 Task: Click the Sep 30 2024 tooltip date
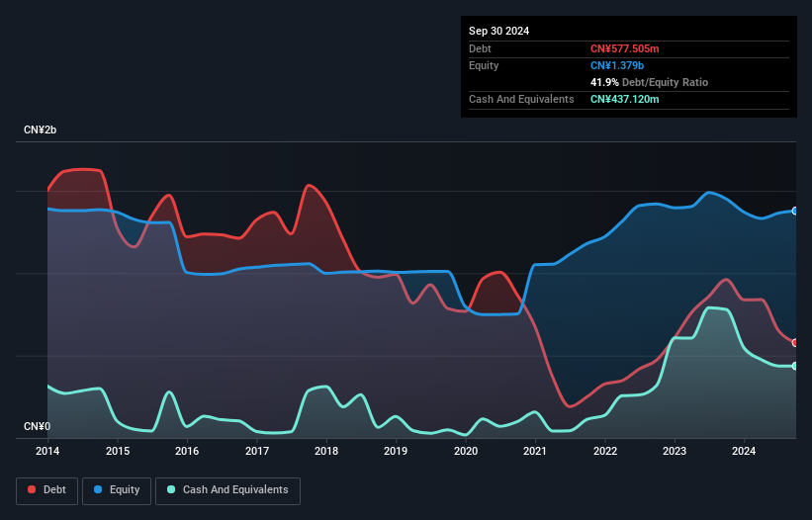coord(498,31)
